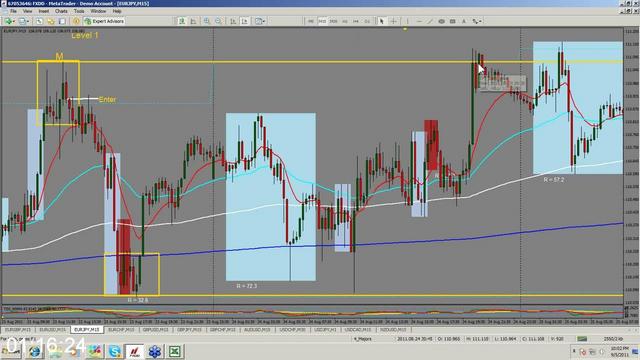Select the Trendline drawing tool

click(430, 21)
